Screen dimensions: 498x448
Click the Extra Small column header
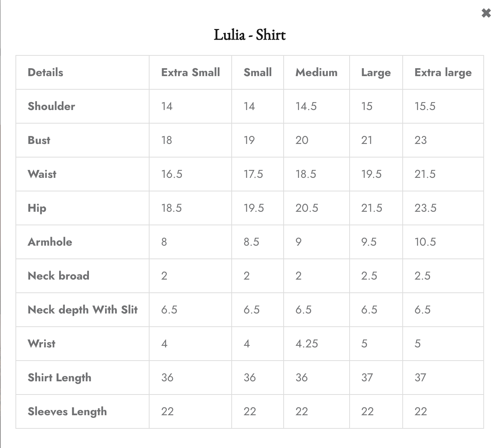(x=190, y=72)
